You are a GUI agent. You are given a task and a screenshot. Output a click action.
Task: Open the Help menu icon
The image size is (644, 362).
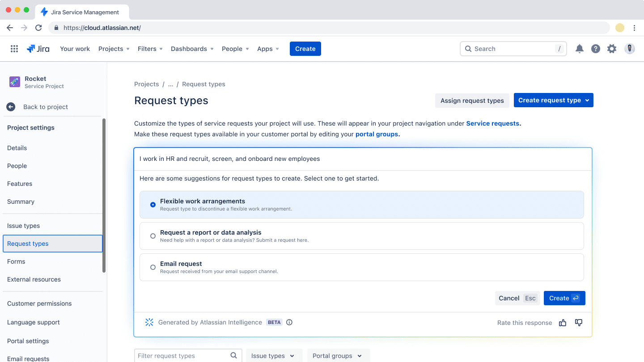click(x=596, y=49)
